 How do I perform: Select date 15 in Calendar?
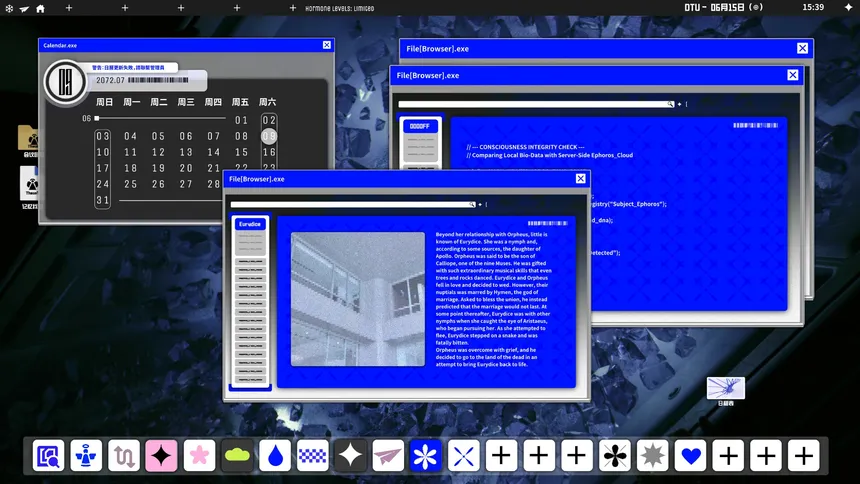pyautogui.click(x=241, y=152)
